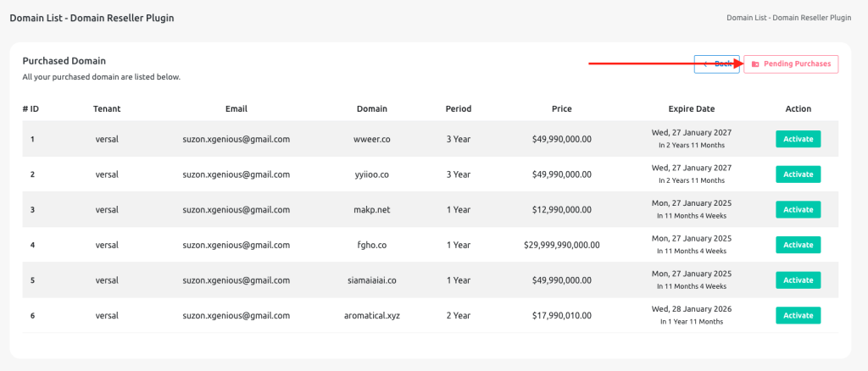Click the ID number 3 cell
The image size is (868, 371).
pos(33,209)
